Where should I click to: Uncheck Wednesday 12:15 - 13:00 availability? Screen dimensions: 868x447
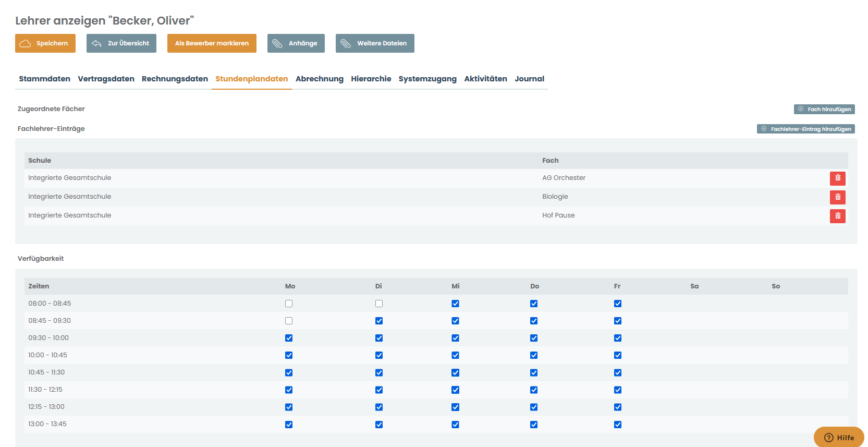point(456,407)
